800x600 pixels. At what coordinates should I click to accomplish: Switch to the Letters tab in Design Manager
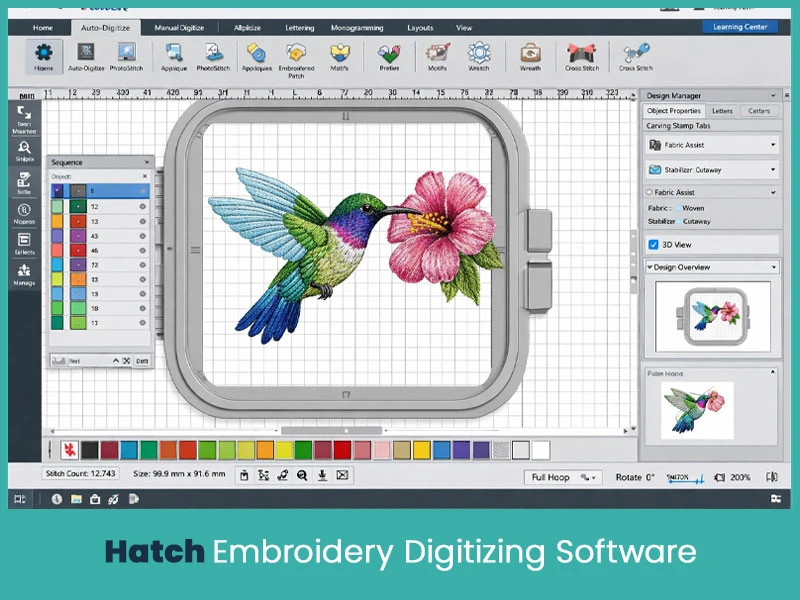click(722, 111)
